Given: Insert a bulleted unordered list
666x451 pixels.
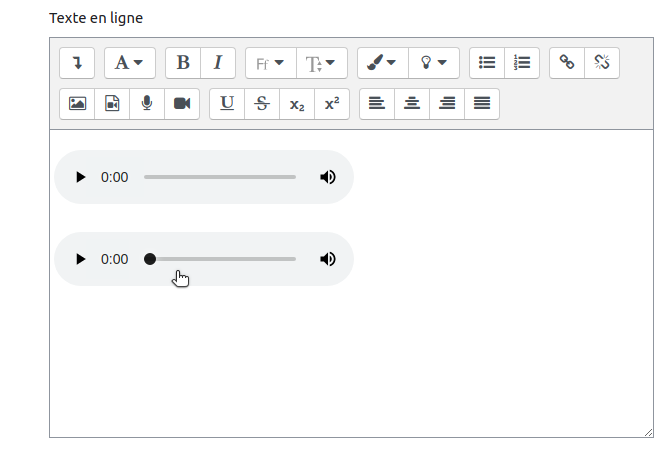Looking at the screenshot, I should pos(487,62).
